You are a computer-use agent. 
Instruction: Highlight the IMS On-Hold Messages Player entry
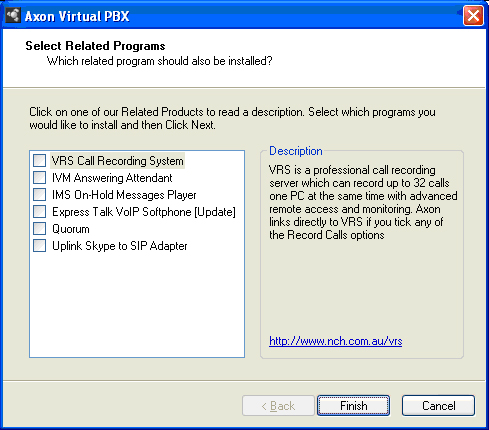click(x=124, y=195)
